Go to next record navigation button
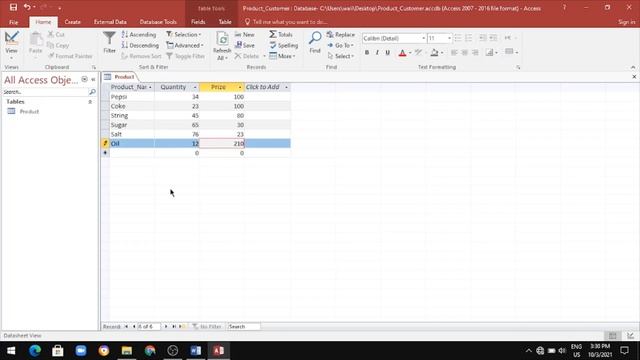The width and height of the screenshot is (640, 360). [166, 327]
